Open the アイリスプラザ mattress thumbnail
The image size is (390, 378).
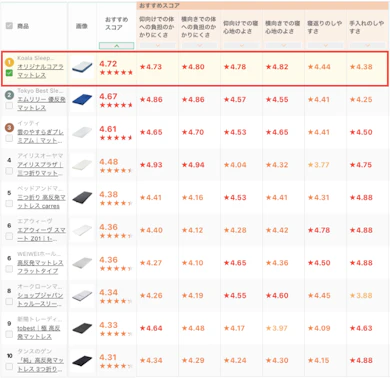(82, 166)
